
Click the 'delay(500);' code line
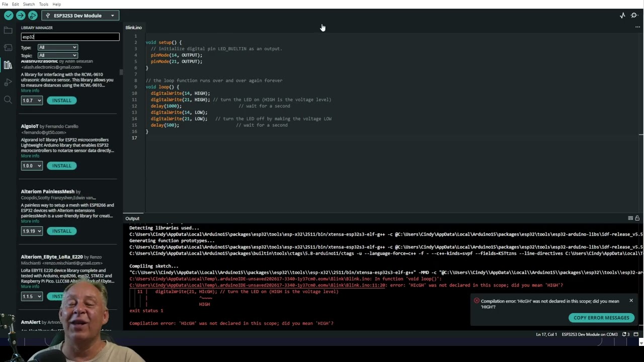[x=165, y=125]
